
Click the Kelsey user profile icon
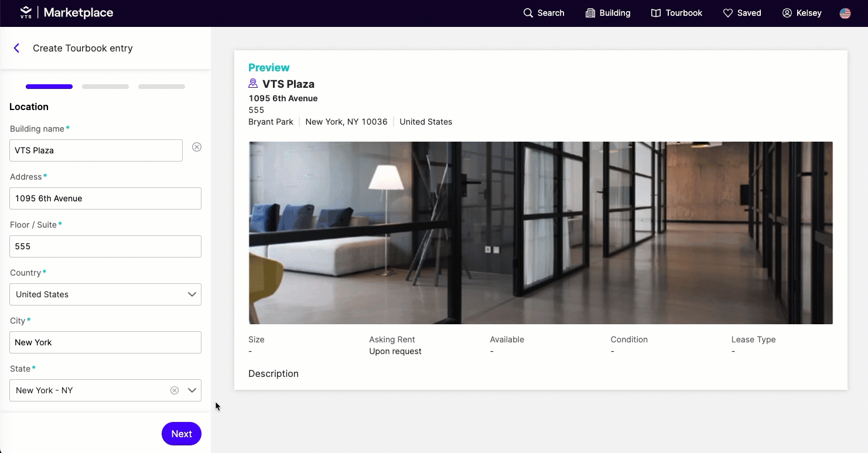[787, 13]
